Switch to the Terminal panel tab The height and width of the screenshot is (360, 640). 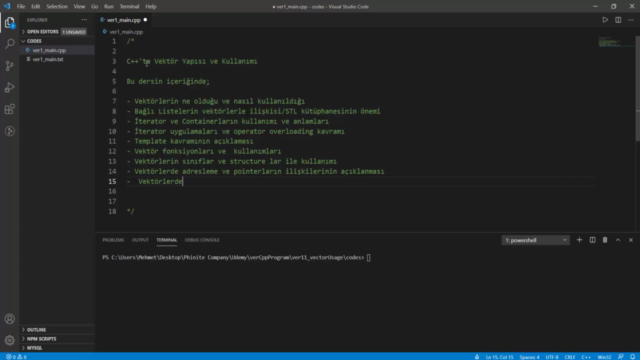(x=167, y=240)
